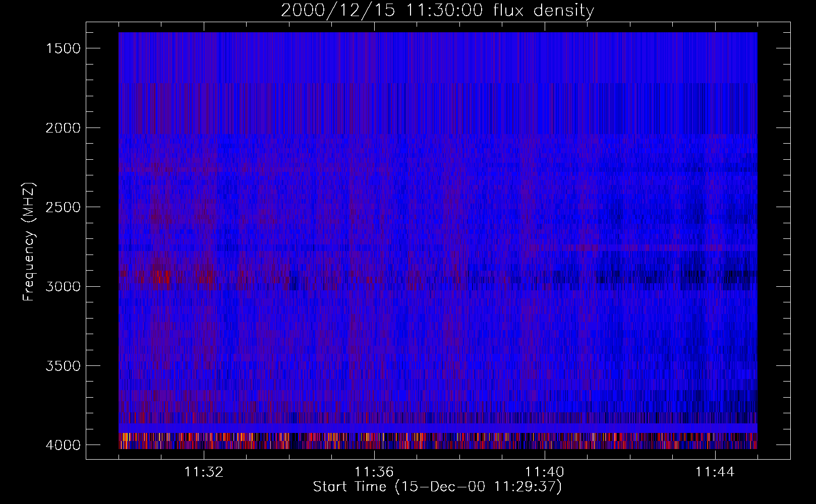The height and width of the screenshot is (504, 816).
Task: Click the "Frequency (MHZ)" axis label
Action: pyautogui.click(x=29, y=242)
